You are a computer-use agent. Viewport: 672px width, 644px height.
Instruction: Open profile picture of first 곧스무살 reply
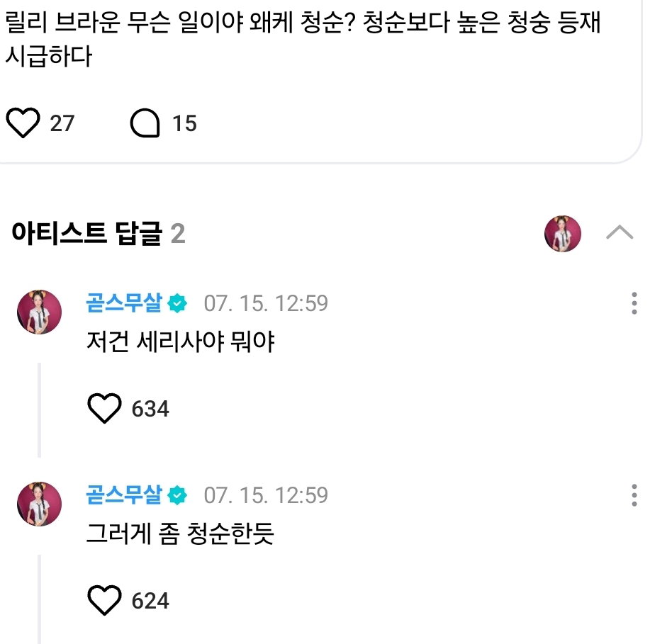pos(40,312)
